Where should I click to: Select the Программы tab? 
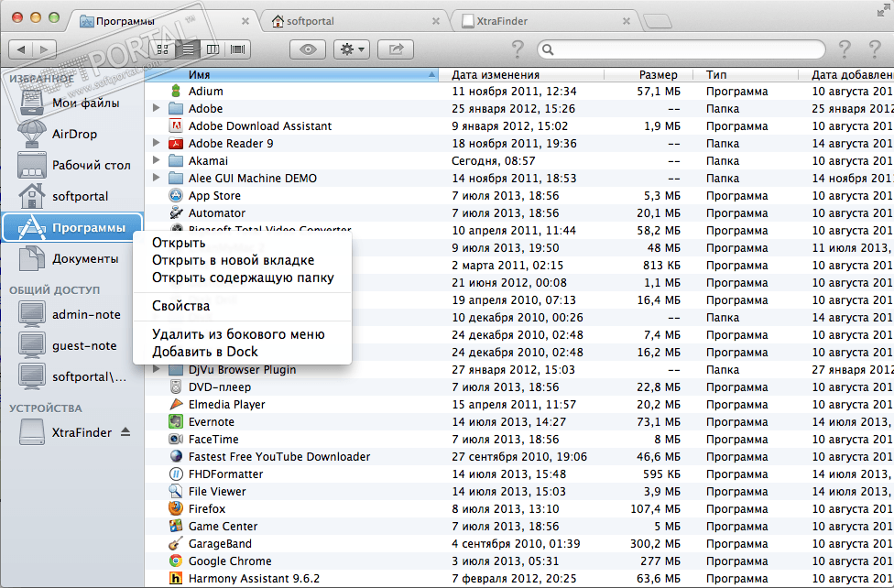164,21
